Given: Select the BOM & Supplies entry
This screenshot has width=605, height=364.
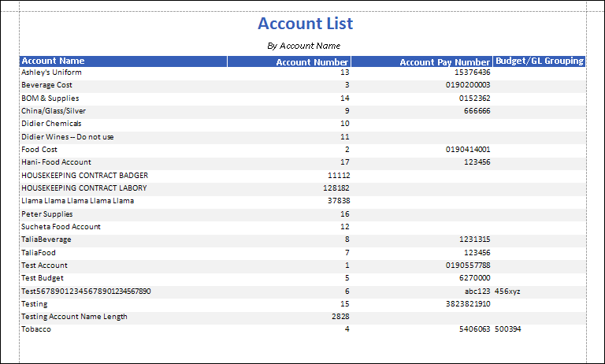Looking at the screenshot, I should [x=50, y=98].
